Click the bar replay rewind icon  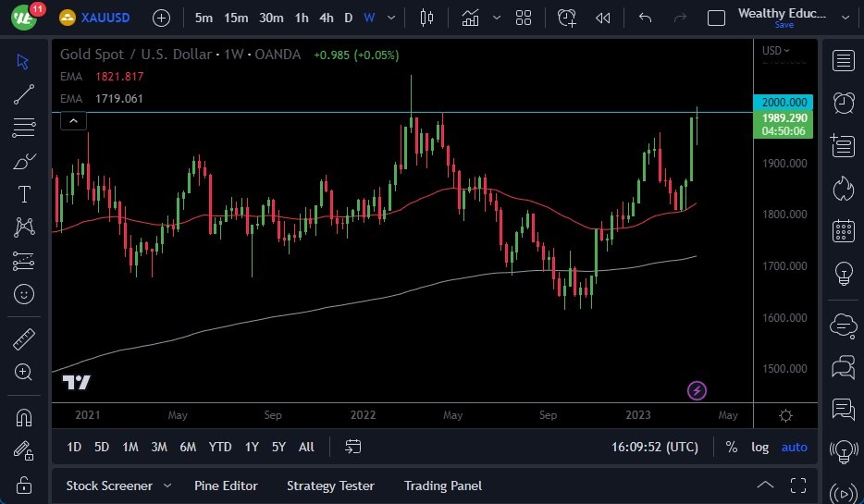click(x=603, y=18)
